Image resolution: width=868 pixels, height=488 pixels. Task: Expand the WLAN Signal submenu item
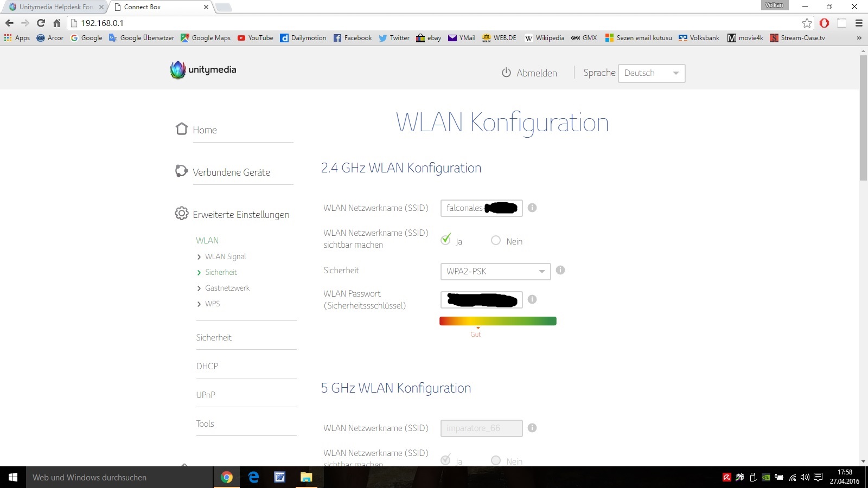[225, 256]
